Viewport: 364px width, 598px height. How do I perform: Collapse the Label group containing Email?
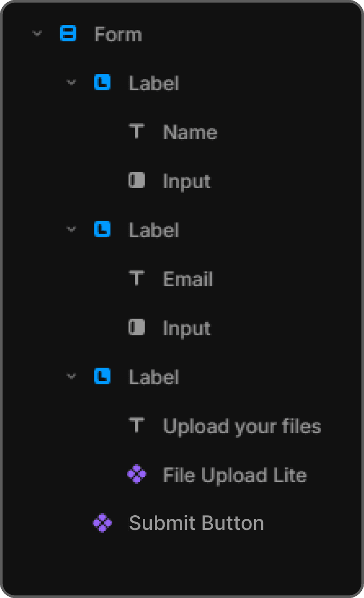point(71,230)
